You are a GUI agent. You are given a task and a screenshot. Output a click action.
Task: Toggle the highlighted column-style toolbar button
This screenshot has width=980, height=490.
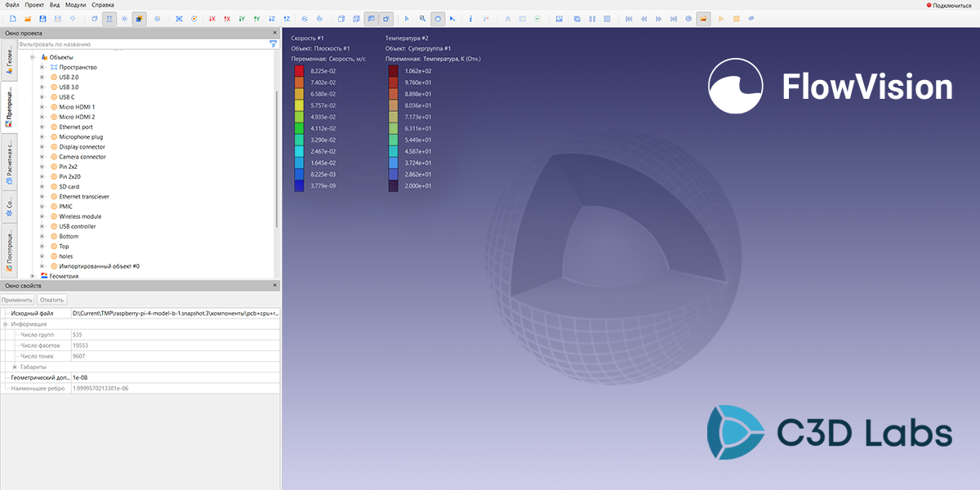(109, 18)
